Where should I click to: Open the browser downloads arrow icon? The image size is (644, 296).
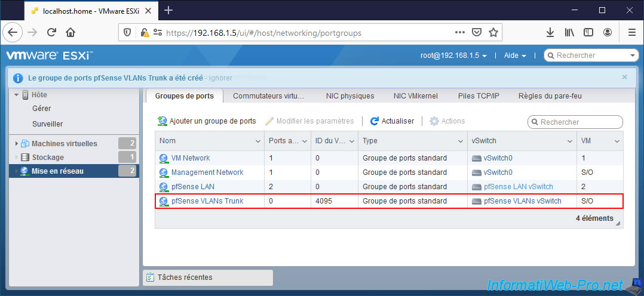point(550,32)
